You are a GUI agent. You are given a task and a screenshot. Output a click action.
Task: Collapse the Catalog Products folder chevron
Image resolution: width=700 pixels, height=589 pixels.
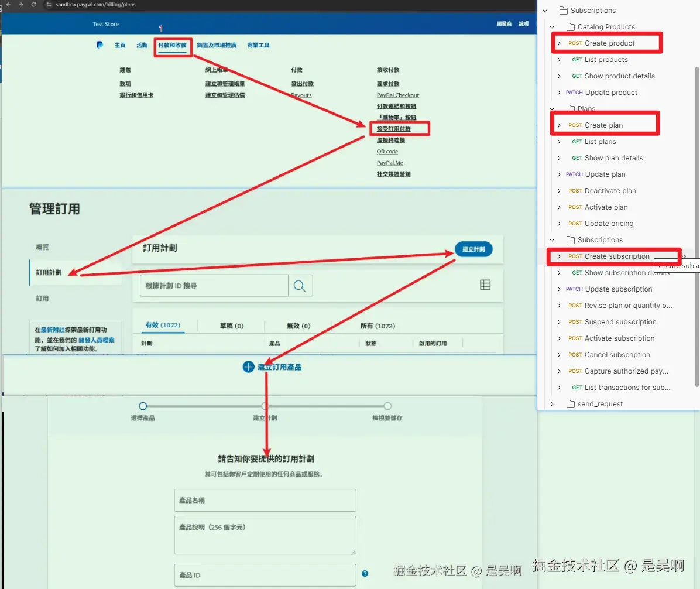click(x=553, y=27)
